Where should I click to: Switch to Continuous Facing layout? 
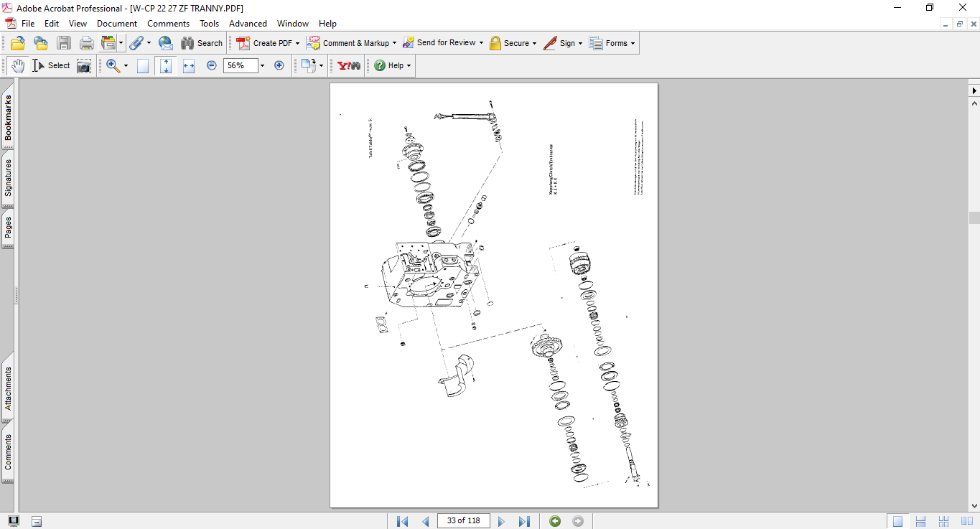click(x=943, y=521)
